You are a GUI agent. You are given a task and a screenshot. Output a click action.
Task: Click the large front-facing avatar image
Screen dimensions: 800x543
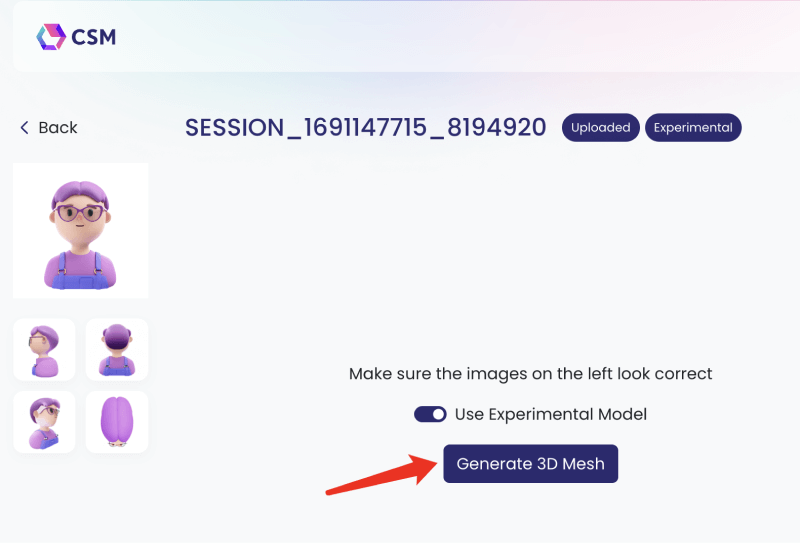80,230
